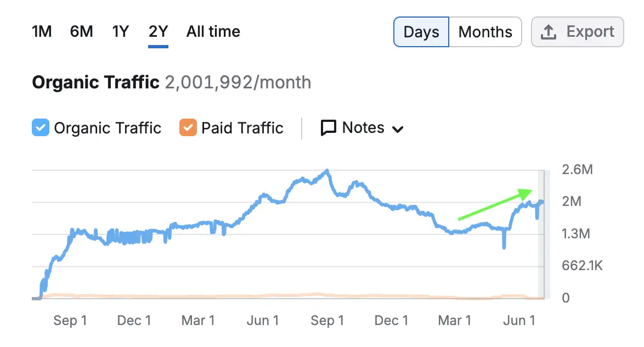
Task: Click the 0 y-axis label
Action: click(566, 298)
